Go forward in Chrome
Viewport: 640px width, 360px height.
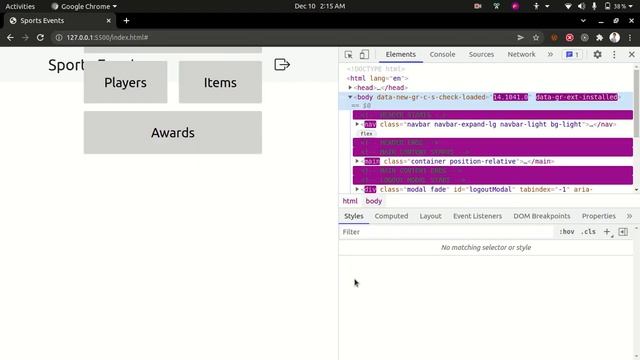25,37
